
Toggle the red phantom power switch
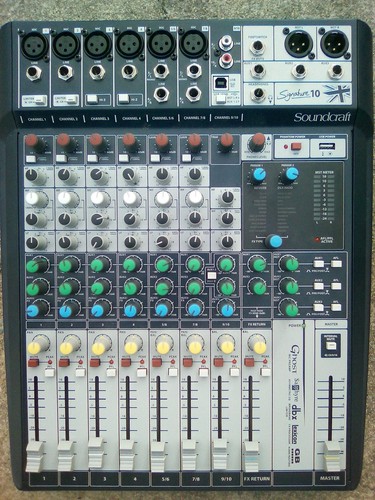[x=296, y=147]
